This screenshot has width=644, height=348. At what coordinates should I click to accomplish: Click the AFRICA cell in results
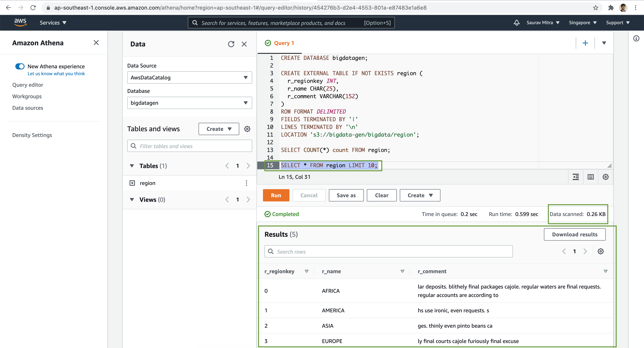331,291
